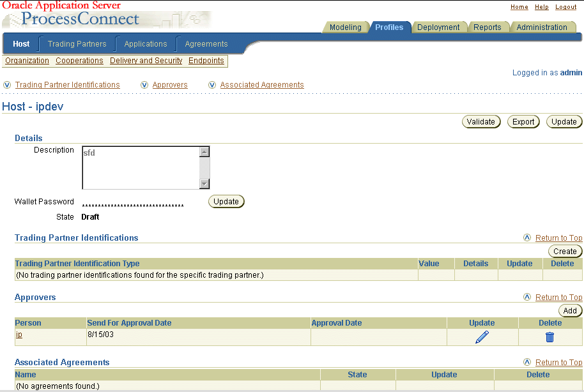Click the Export button
The width and height of the screenshot is (584, 392).
point(523,122)
